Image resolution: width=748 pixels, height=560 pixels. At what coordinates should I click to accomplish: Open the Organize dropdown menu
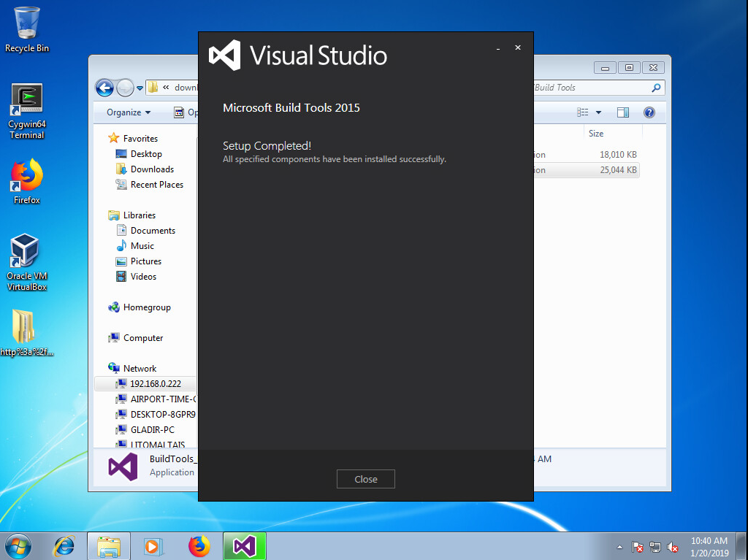129,112
